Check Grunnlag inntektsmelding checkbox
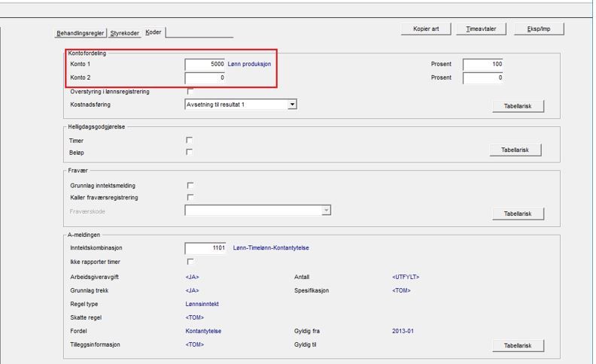Viewport: 596px width, 364px height. [190, 186]
